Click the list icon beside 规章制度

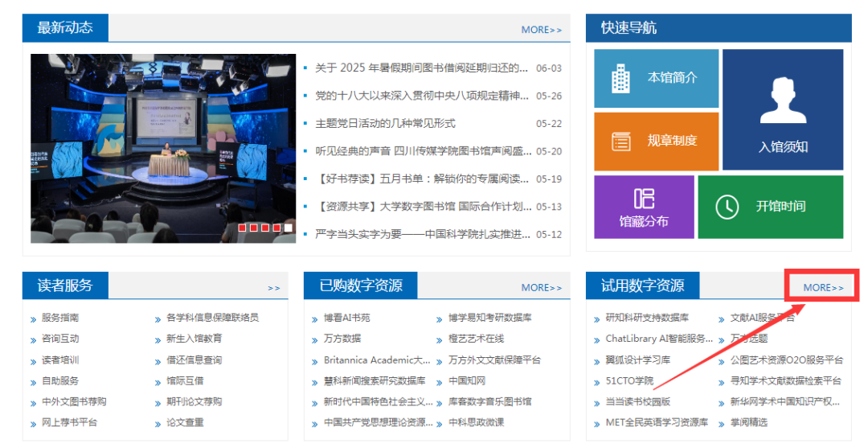coord(620,142)
